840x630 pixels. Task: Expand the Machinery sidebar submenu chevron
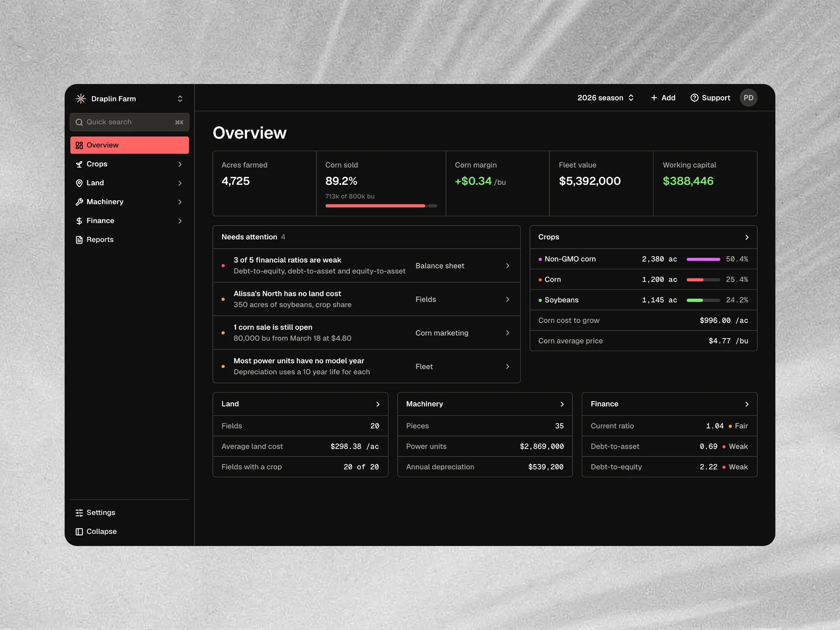coord(180,202)
